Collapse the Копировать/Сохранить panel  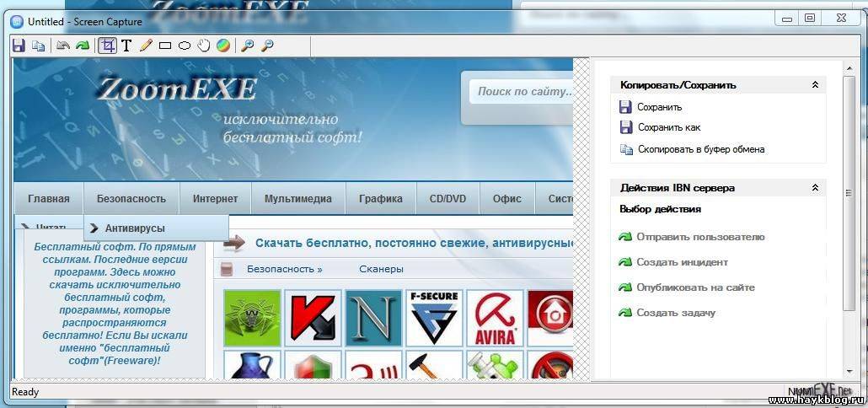click(x=815, y=85)
